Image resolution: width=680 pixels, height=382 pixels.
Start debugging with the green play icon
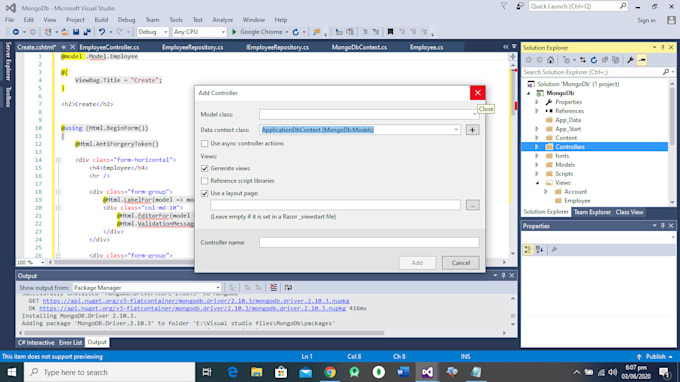pyautogui.click(x=234, y=32)
